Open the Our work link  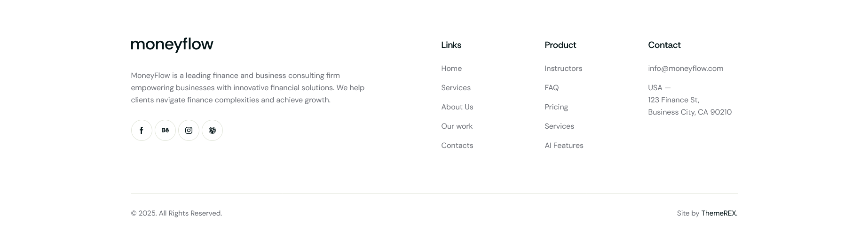click(457, 126)
